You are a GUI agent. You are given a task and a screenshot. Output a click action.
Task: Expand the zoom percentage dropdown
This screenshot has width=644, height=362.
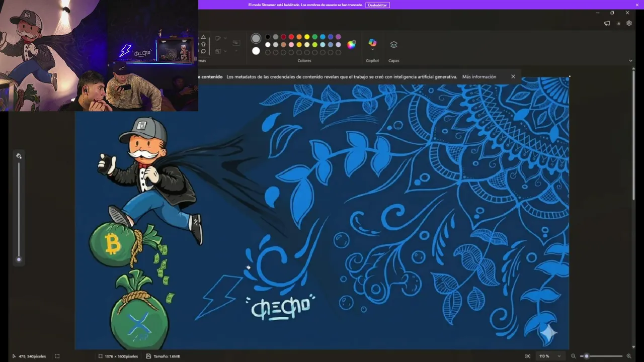tap(559, 356)
